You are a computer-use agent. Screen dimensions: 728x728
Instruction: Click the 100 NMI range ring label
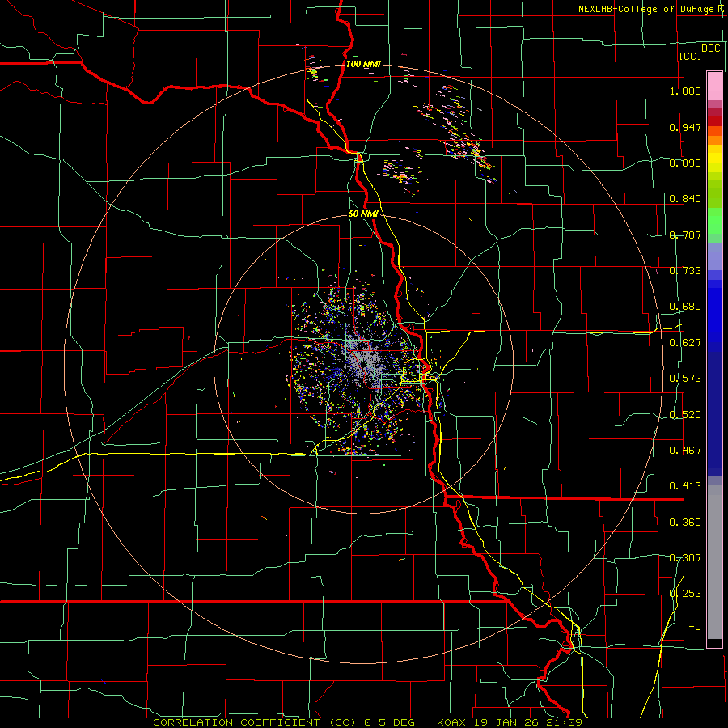click(x=363, y=64)
